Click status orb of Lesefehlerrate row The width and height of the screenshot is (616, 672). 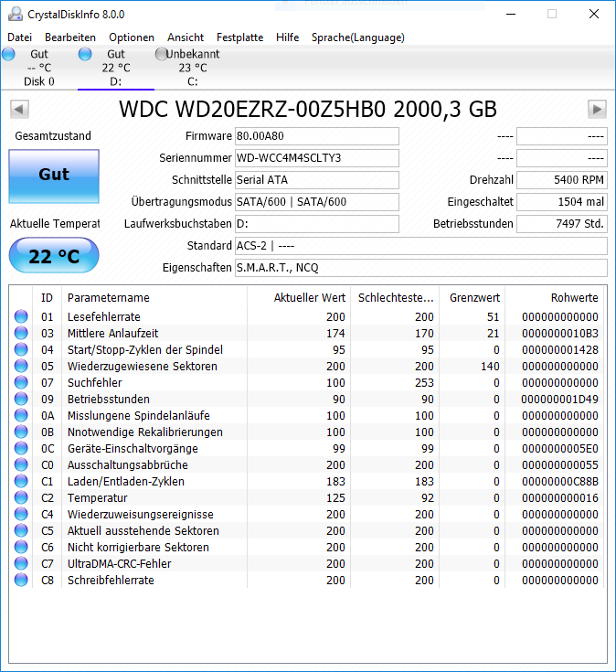[x=21, y=316]
